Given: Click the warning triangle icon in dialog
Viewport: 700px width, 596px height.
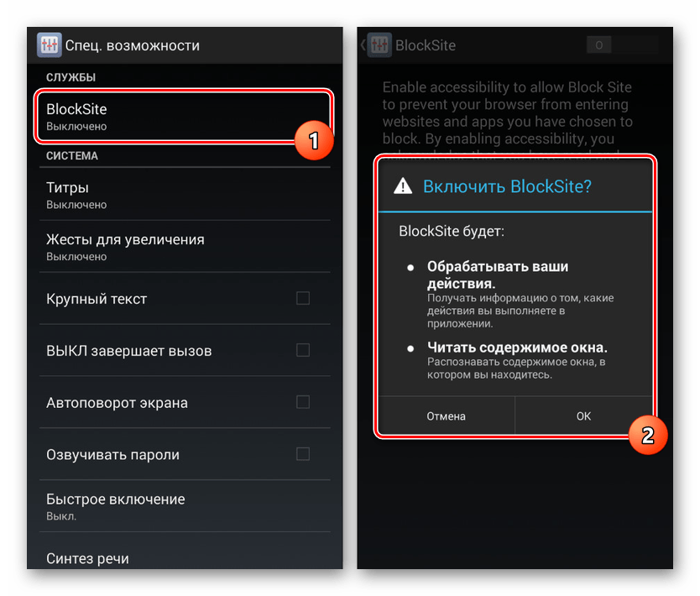Looking at the screenshot, I should click(403, 186).
